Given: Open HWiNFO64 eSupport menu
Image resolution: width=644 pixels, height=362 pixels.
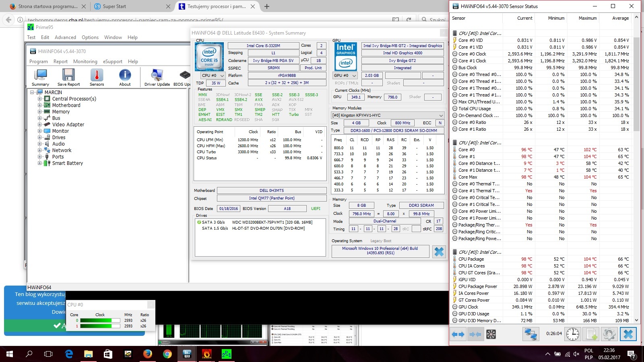Looking at the screenshot, I should pyautogui.click(x=113, y=62).
